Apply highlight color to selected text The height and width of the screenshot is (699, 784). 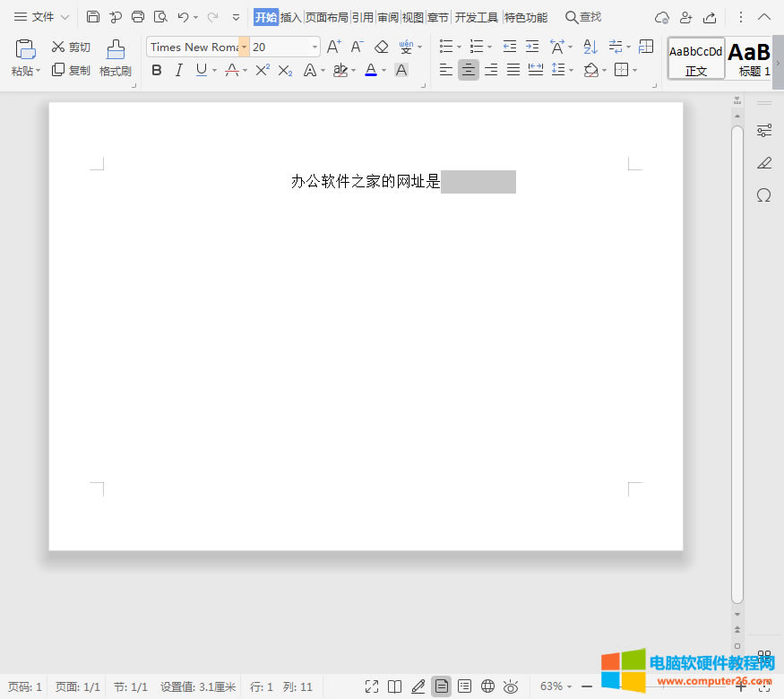(x=340, y=70)
